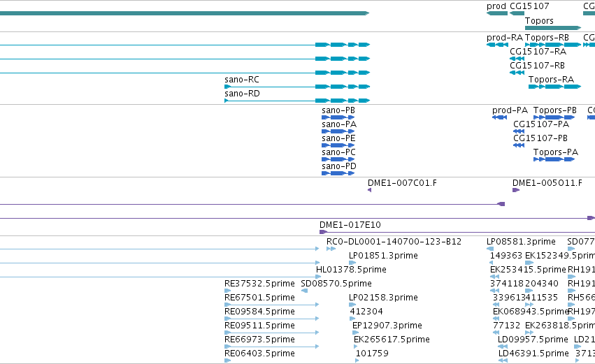Image resolution: width=595 pixels, height=364 pixels.
Task: Select the SD08570.5prime EST label
Action: click(x=336, y=284)
